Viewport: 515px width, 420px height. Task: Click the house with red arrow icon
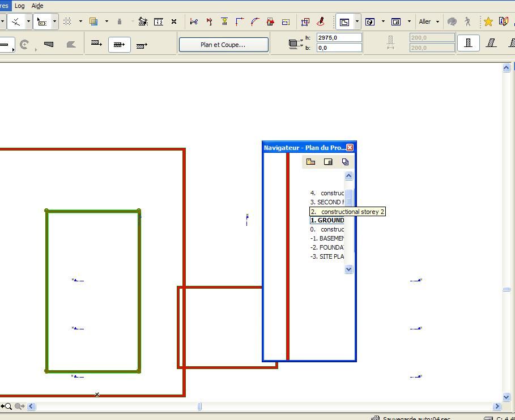tap(270, 22)
